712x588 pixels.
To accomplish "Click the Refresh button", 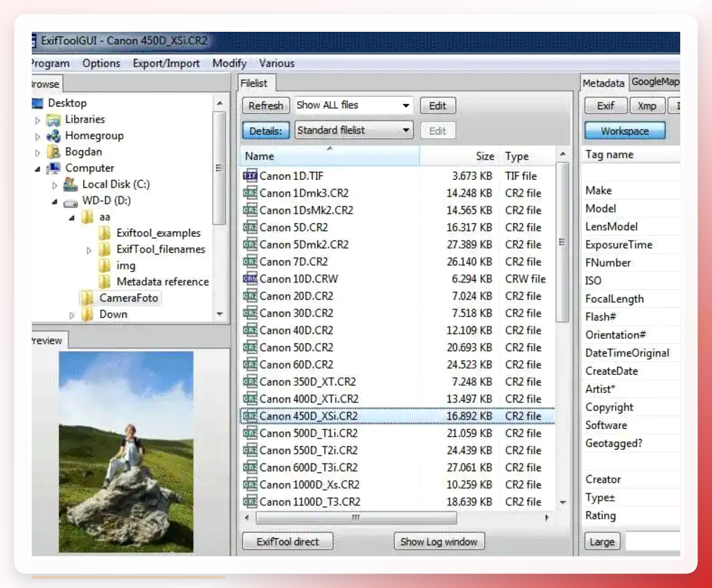I will tap(266, 106).
